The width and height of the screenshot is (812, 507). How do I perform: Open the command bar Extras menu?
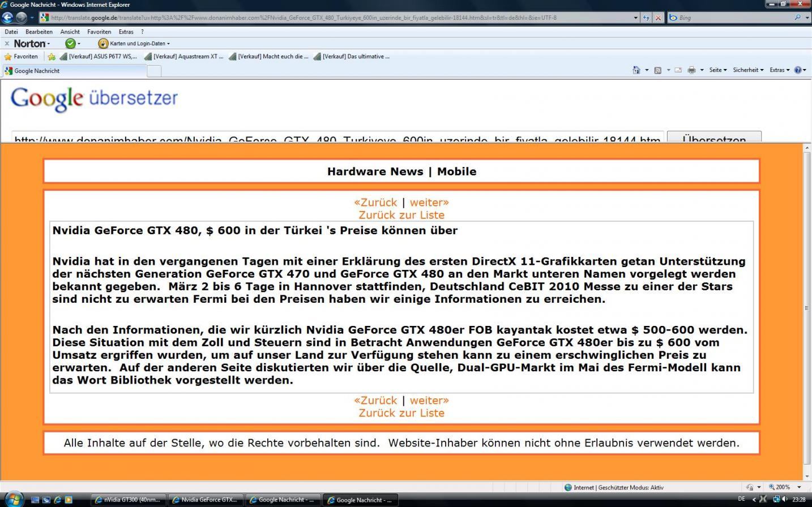[779, 70]
